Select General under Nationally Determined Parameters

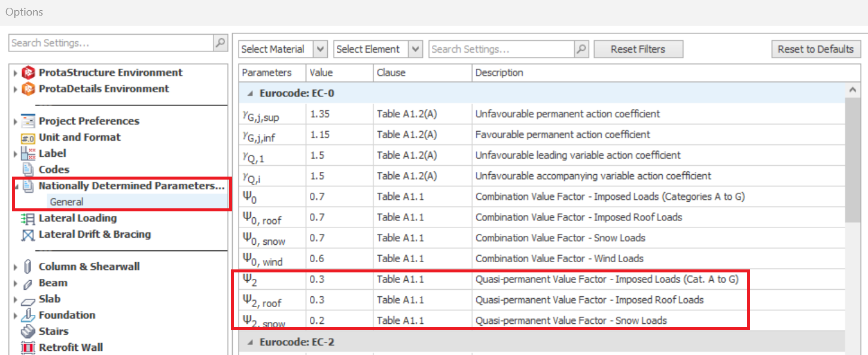[66, 202]
